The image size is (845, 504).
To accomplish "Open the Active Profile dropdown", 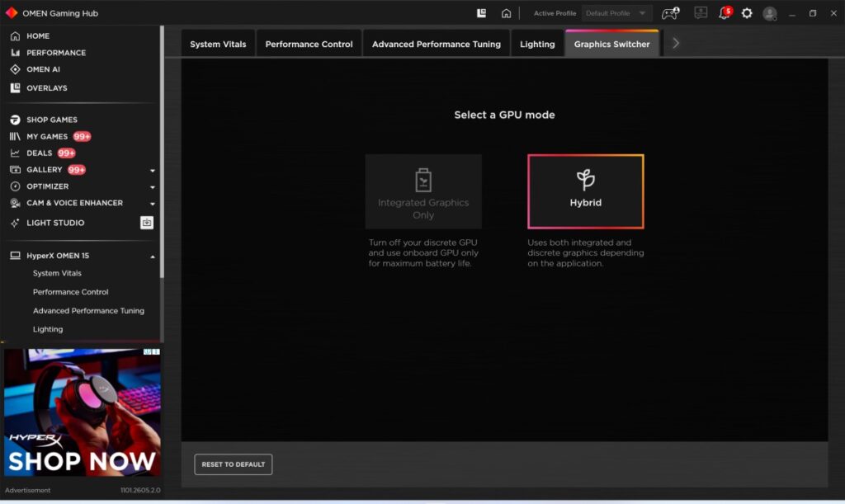I will click(617, 13).
